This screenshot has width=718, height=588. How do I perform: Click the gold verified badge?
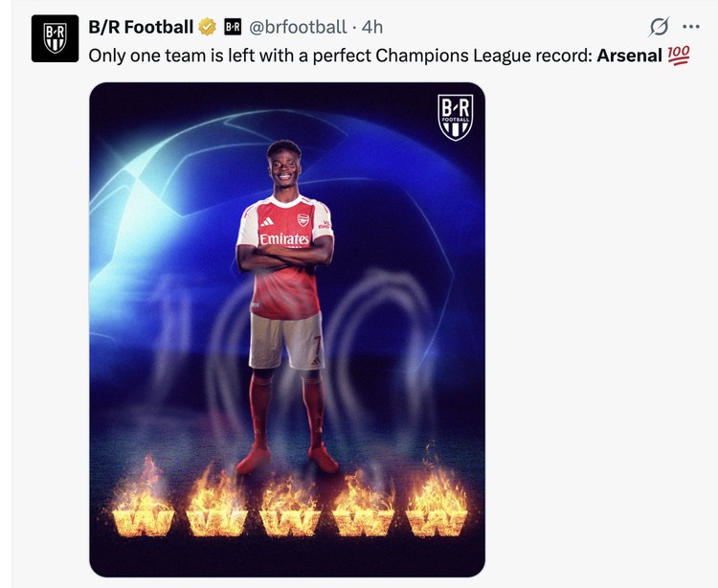coord(208,27)
